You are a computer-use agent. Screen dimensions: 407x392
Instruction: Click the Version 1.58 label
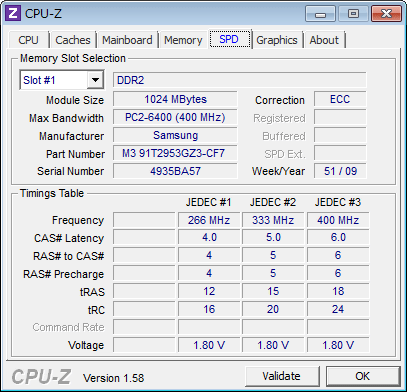[114, 378]
